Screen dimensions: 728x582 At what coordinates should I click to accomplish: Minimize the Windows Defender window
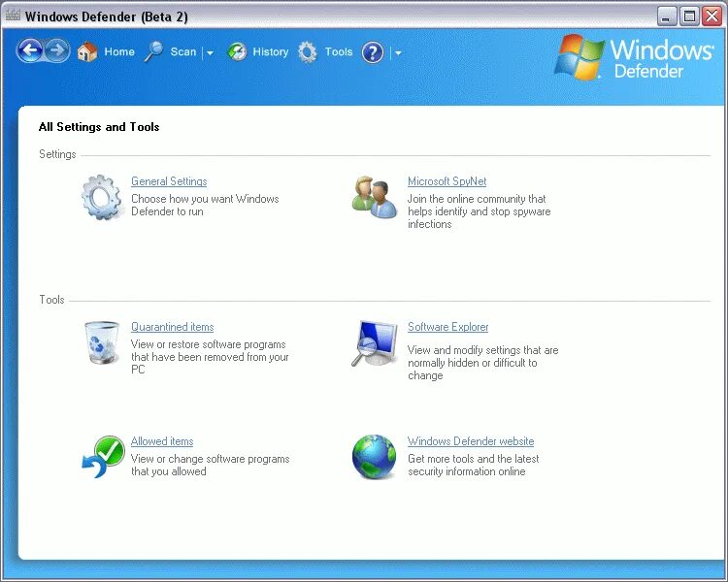[x=667, y=16]
